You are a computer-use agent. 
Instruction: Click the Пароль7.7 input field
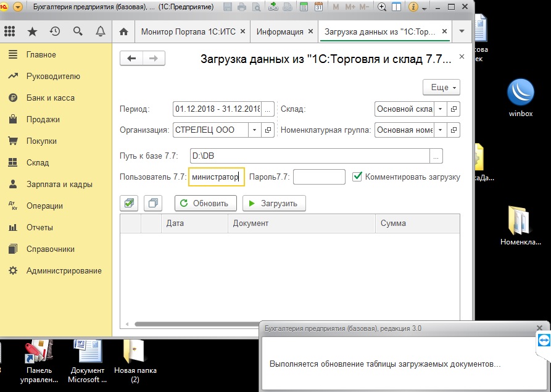[319, 177]
